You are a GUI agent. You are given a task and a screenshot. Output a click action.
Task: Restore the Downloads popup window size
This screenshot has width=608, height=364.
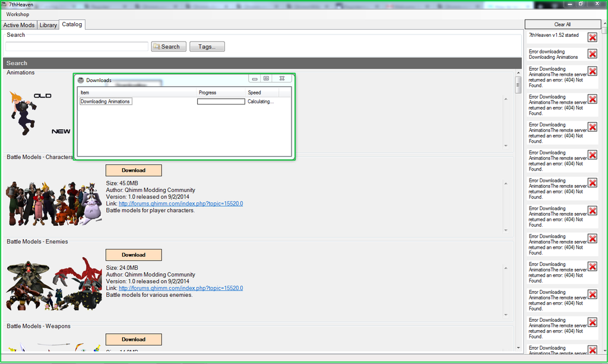(x=267, y=78)
